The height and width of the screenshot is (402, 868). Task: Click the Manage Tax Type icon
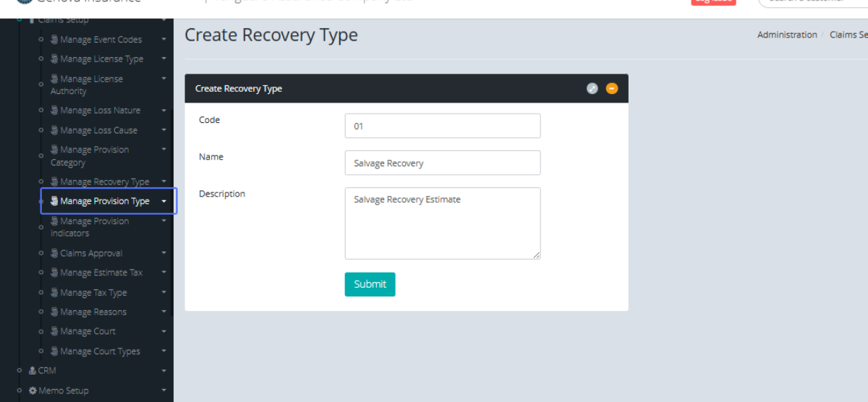[54, 293]
